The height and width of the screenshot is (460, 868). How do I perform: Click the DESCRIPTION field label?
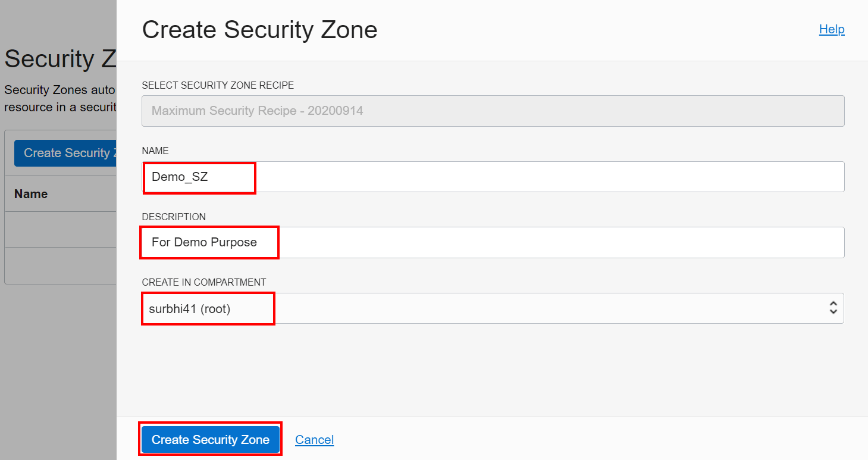point(174,217)
